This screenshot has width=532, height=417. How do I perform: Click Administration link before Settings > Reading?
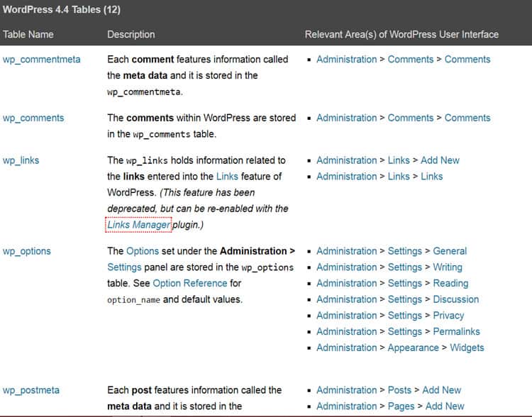tap(347, 283)
